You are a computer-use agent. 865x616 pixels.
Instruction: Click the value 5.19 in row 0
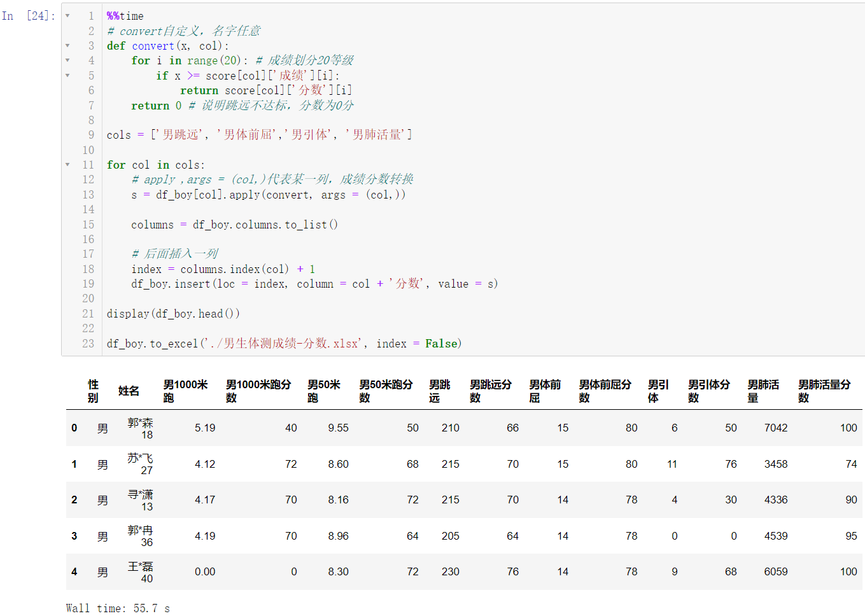pos(205,428)
